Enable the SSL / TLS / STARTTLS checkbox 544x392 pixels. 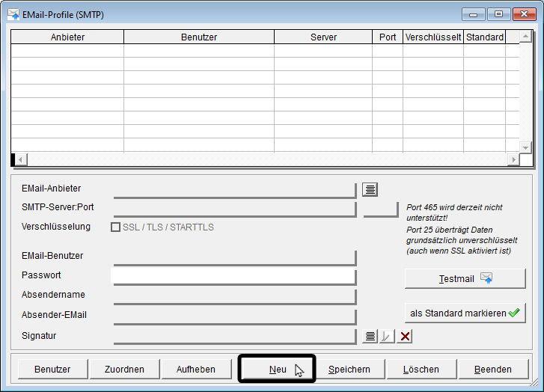[115, 227]
